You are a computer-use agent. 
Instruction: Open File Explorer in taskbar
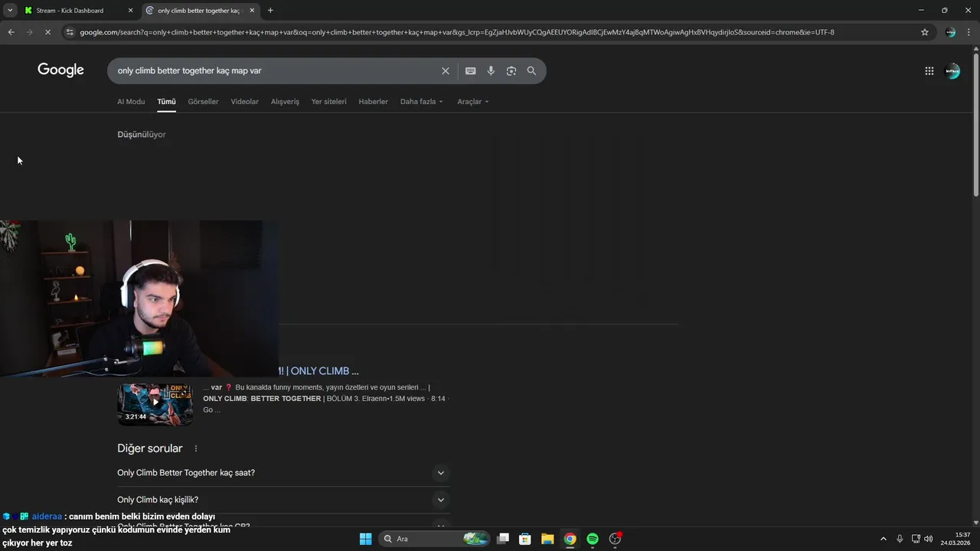coord(547,539)
